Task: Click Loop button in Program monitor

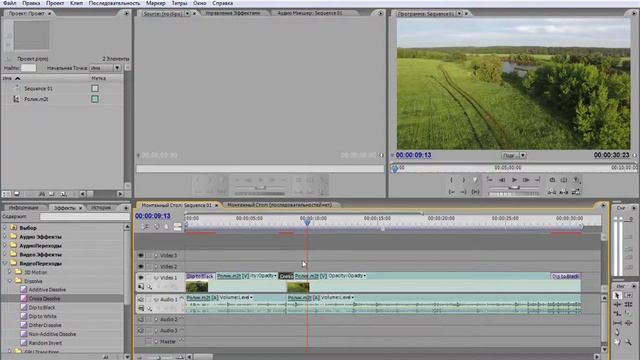Action: [x=552, y=180]
